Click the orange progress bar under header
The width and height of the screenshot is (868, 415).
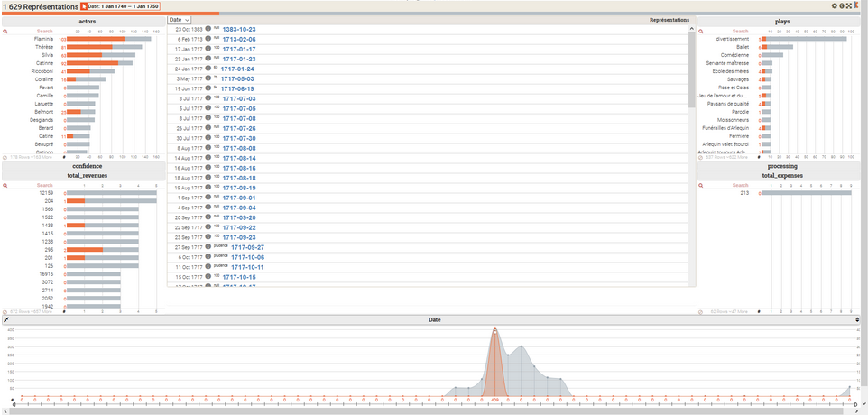109,14
